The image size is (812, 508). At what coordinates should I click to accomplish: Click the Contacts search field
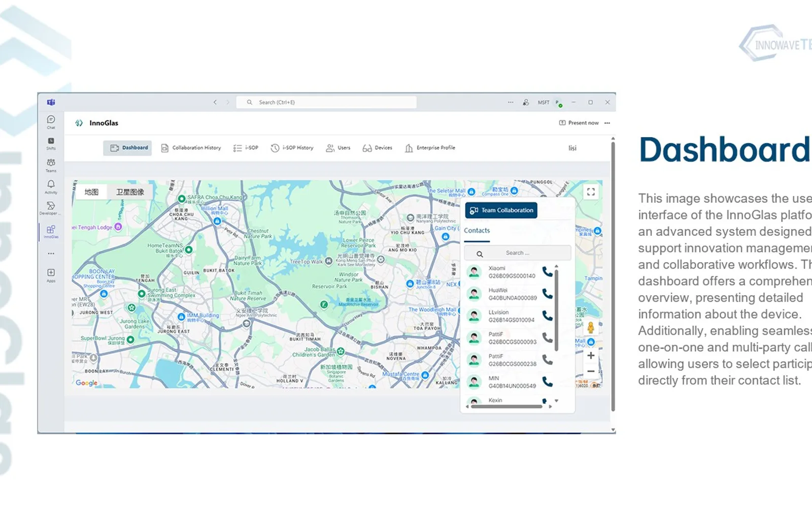(x=518, y=253)
